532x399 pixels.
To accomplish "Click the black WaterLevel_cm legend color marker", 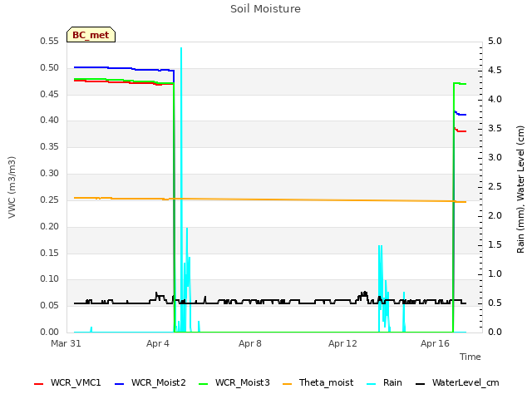I will (x=421, y=384).
